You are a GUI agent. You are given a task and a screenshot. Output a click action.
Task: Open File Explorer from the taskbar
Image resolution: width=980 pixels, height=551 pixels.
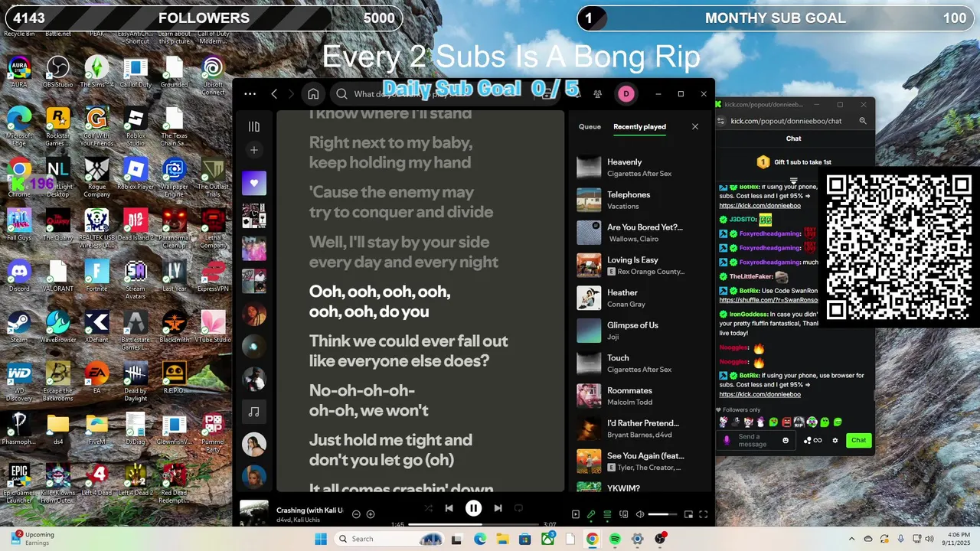[x=503, y=539]
